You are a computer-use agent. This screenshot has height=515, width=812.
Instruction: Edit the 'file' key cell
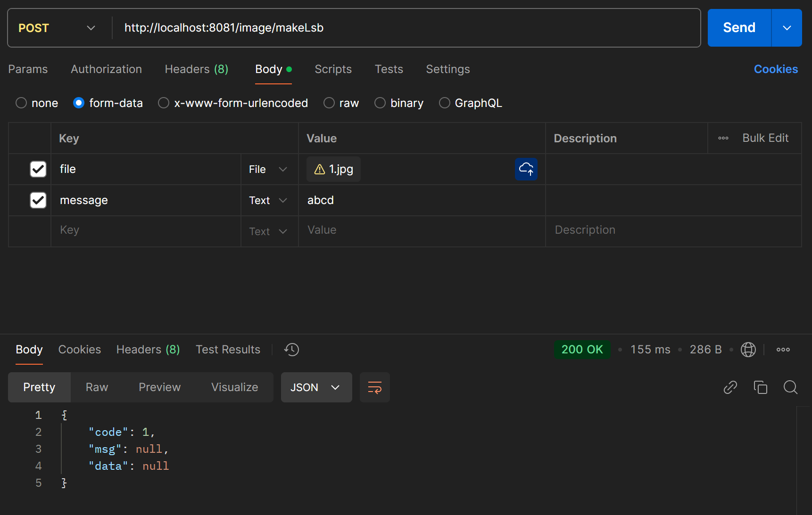tap(146, 169)
